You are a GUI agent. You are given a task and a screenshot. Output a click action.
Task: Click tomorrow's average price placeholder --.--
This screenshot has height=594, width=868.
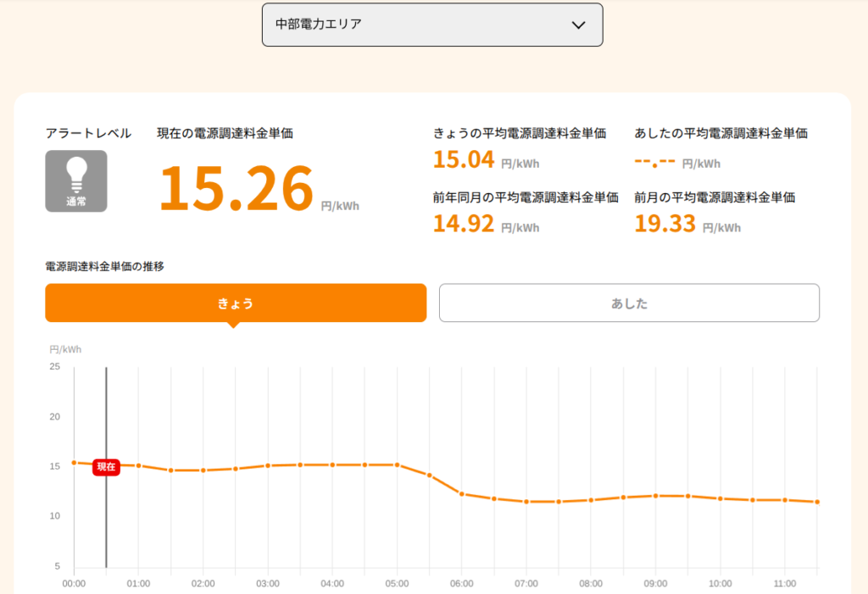pos(655,162)
